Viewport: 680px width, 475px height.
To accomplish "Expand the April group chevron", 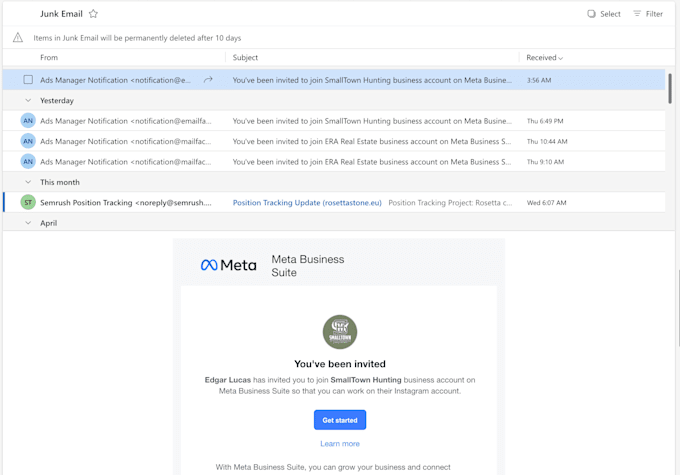I will tap(28, 223).
